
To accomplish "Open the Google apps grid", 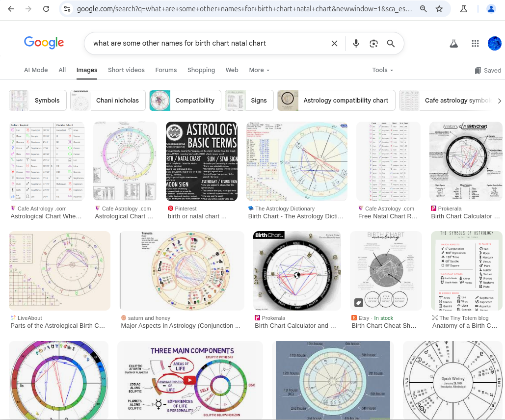I will [475, 43].
